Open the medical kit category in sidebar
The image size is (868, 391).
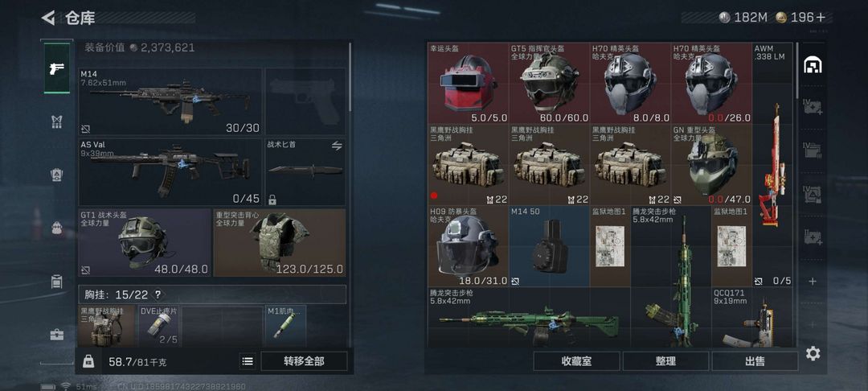point(57,335)
